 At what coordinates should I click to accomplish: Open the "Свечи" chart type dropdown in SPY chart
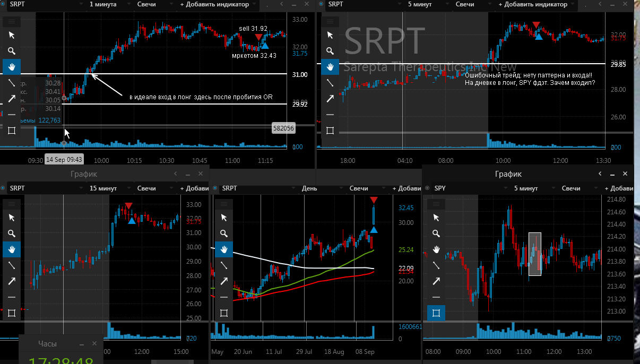579,188
